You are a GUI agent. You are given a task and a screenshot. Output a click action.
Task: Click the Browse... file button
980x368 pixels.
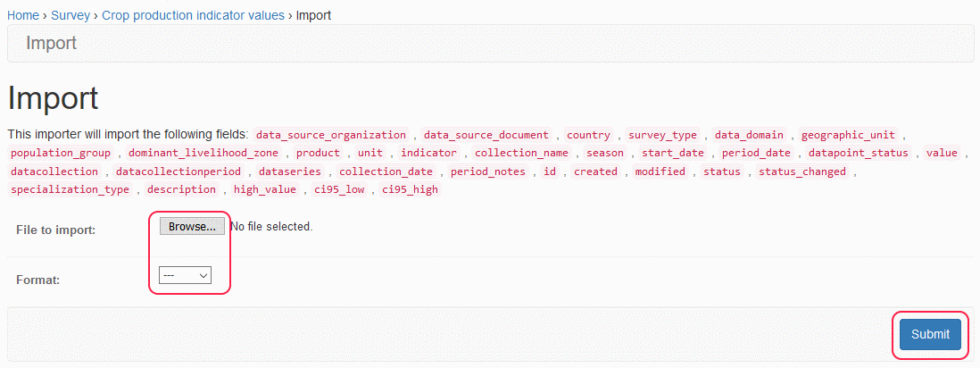pos(192,227)
